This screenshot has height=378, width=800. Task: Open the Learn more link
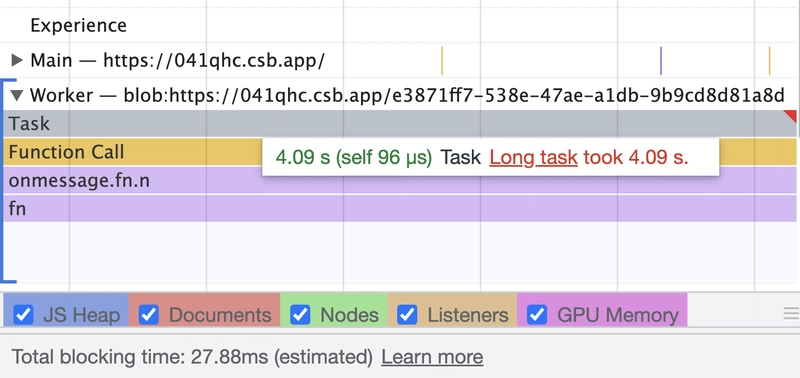(432, 357)
